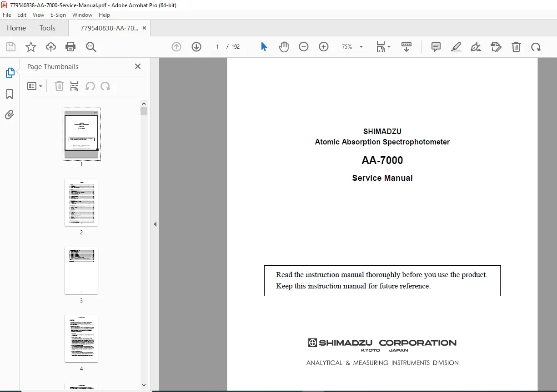
Task: Zoom in with the plus icon
Action: click(x=324, y=47)
